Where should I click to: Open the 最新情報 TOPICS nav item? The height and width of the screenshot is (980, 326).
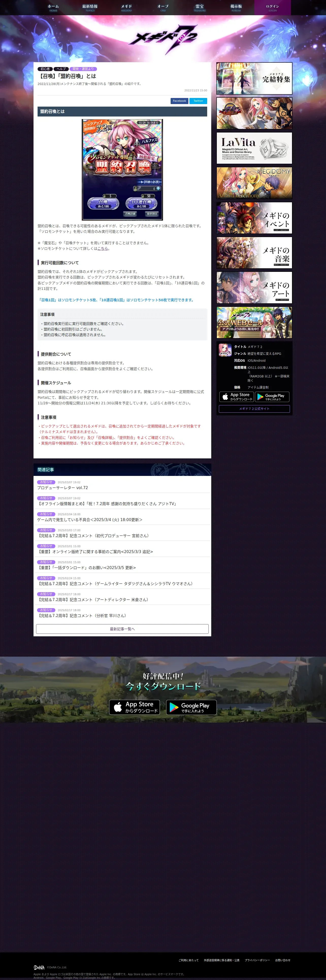tap(90, 8)
